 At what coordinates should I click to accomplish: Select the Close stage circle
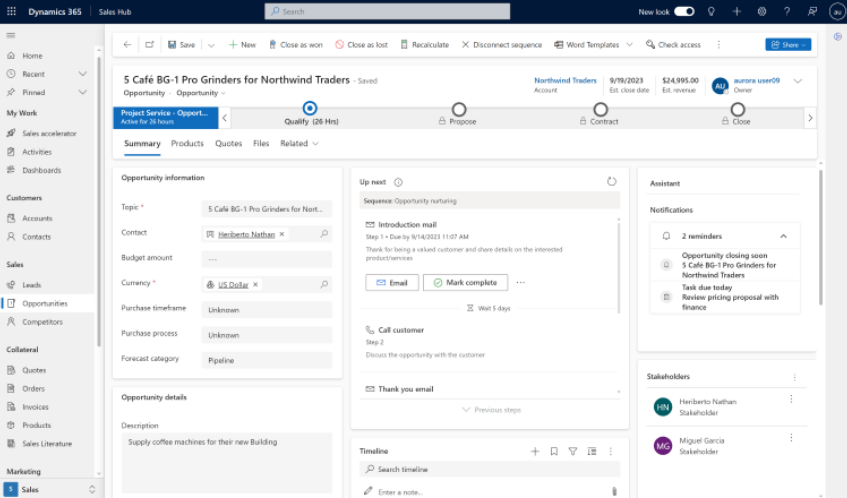[x=738, y=110]
